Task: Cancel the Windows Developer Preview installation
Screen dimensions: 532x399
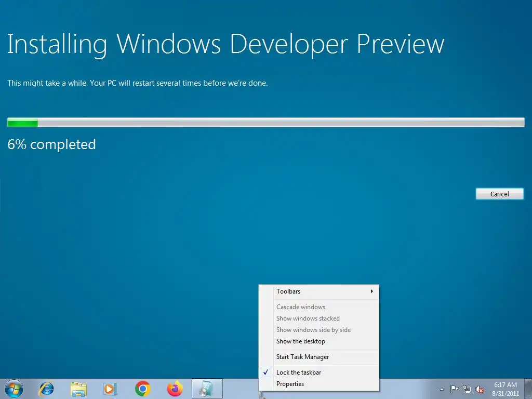Action: coord(499,194)
